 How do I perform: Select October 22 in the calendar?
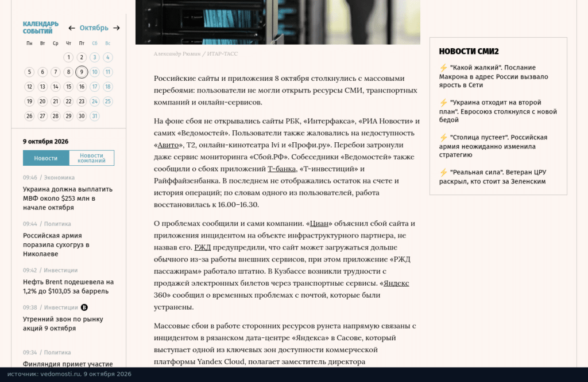pyautogui.click(x=69, y=102)
